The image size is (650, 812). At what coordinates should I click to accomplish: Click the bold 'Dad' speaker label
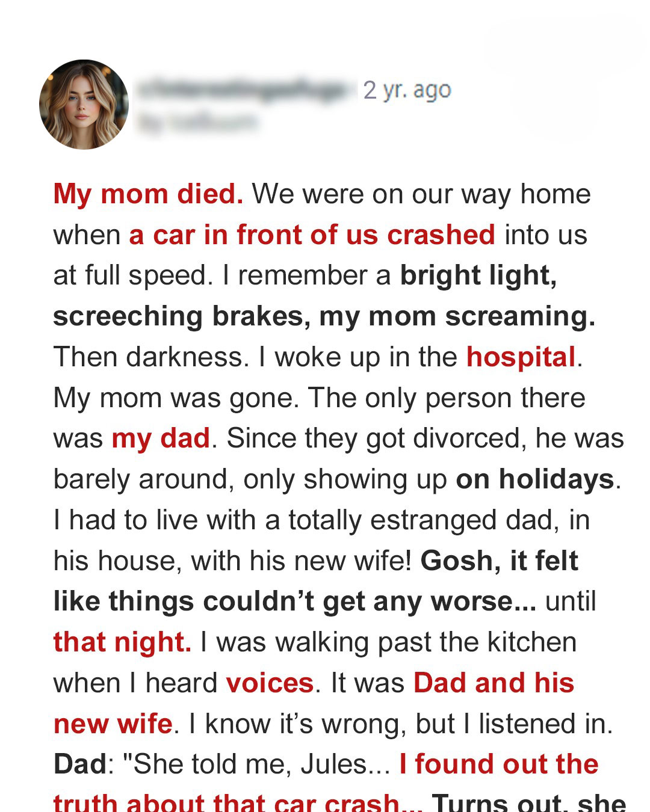pos(80,764)
